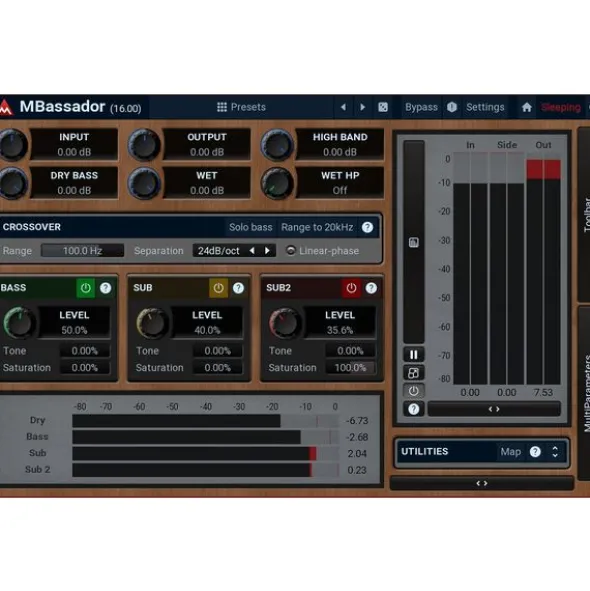The width and height of the screenshot is (590, 591).
Task: Click the BASS Tone value field
Action: point(85,351)
